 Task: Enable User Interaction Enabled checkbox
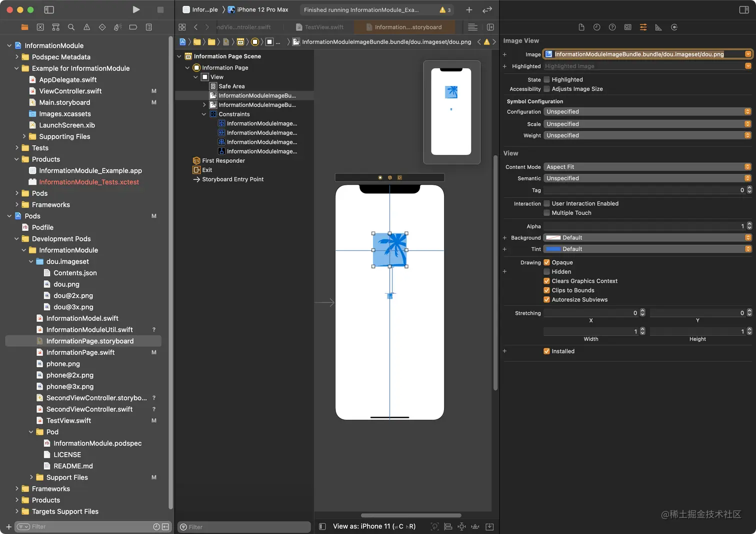[x=546, y=203]
